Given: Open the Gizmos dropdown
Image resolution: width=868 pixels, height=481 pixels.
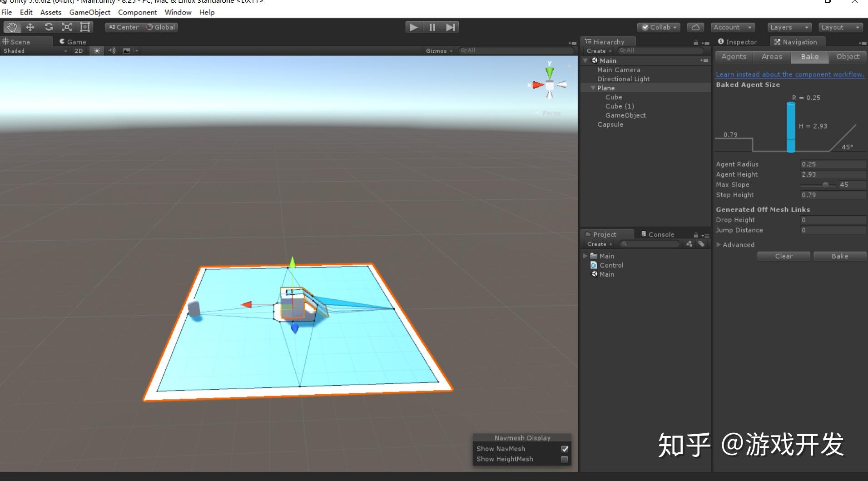Looking at the screenshot, I should pos(439,51).
